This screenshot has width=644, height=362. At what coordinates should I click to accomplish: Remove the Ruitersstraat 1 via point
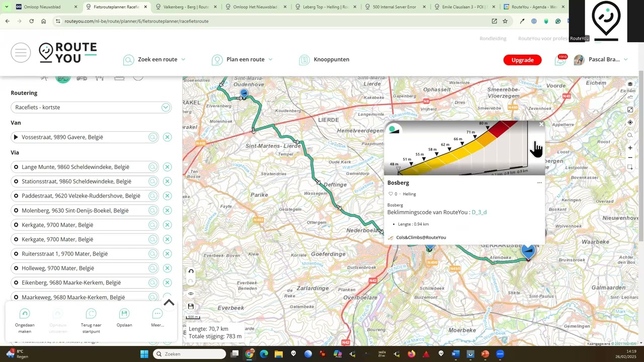pyautogui.click(x=167, y=254)
